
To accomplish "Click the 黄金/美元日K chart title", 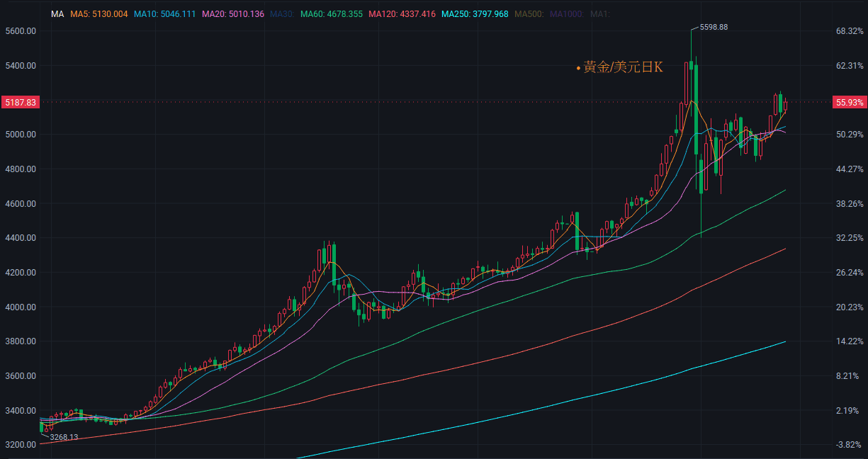I will 623,67.
